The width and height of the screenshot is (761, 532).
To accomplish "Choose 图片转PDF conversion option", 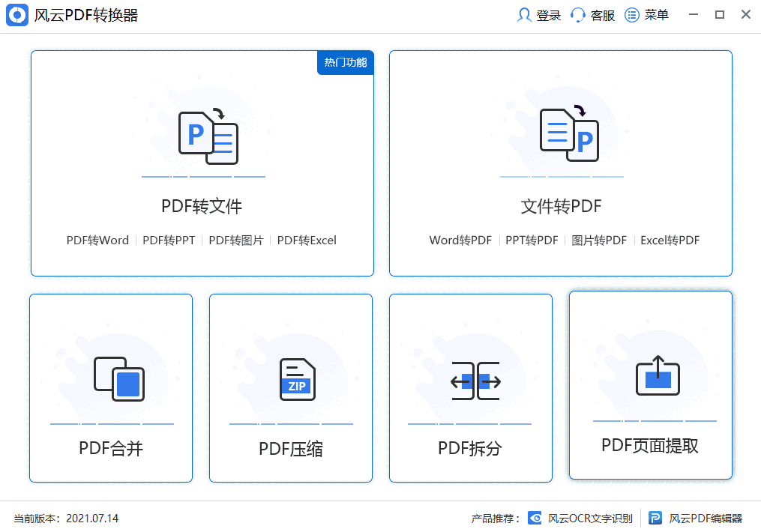I will click(x=599, y=240).
